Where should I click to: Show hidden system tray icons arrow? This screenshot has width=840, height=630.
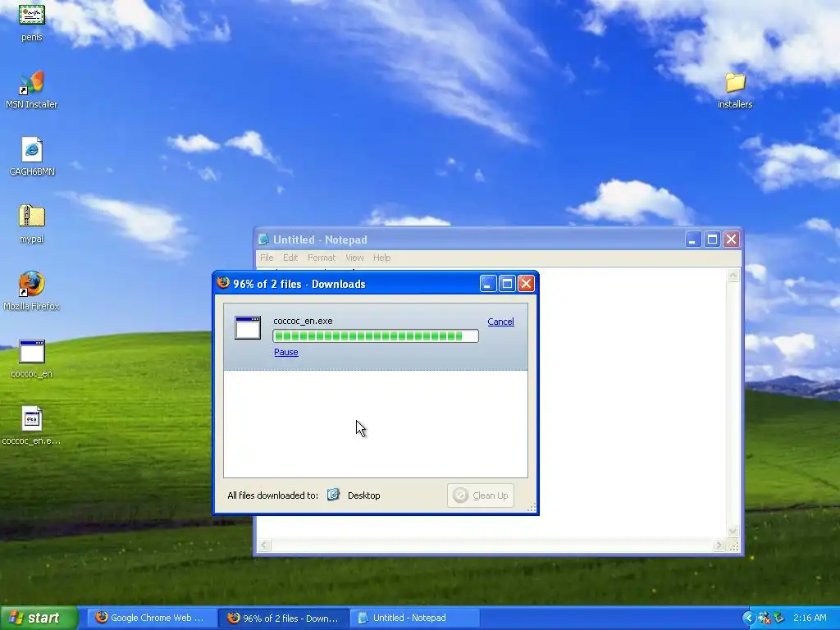(x=748, y=619)
